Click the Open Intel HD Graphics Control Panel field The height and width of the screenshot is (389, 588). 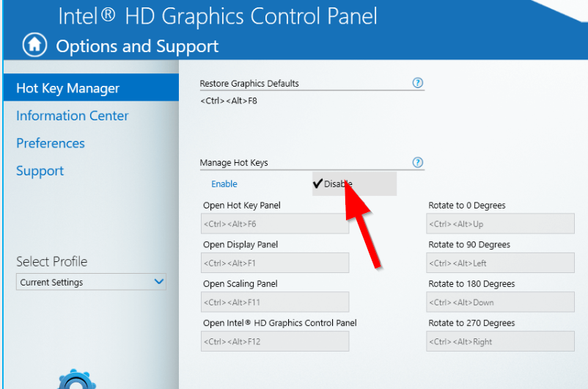click(275, 341)
